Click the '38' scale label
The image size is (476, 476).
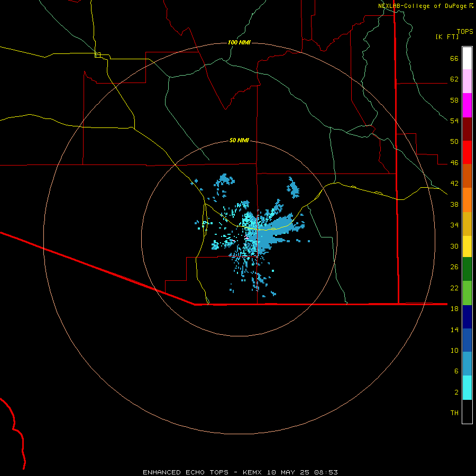click(454, 204)
